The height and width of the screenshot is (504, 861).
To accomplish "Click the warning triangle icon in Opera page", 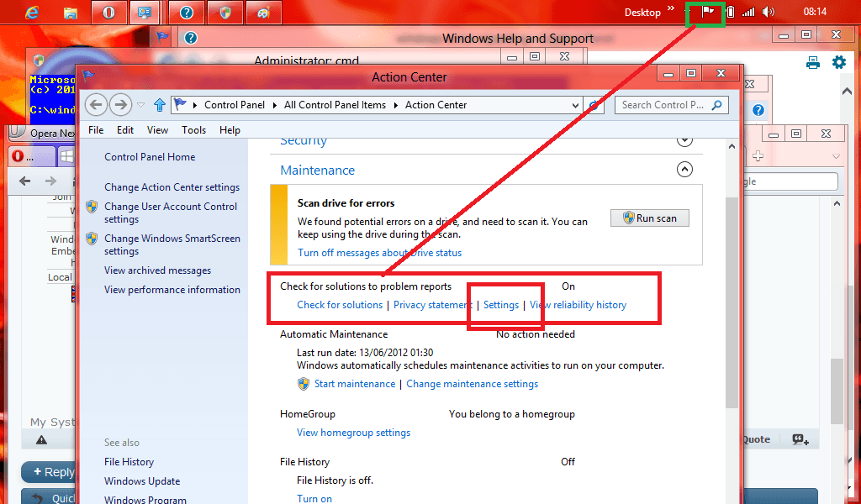I will (x=41, y=440).
